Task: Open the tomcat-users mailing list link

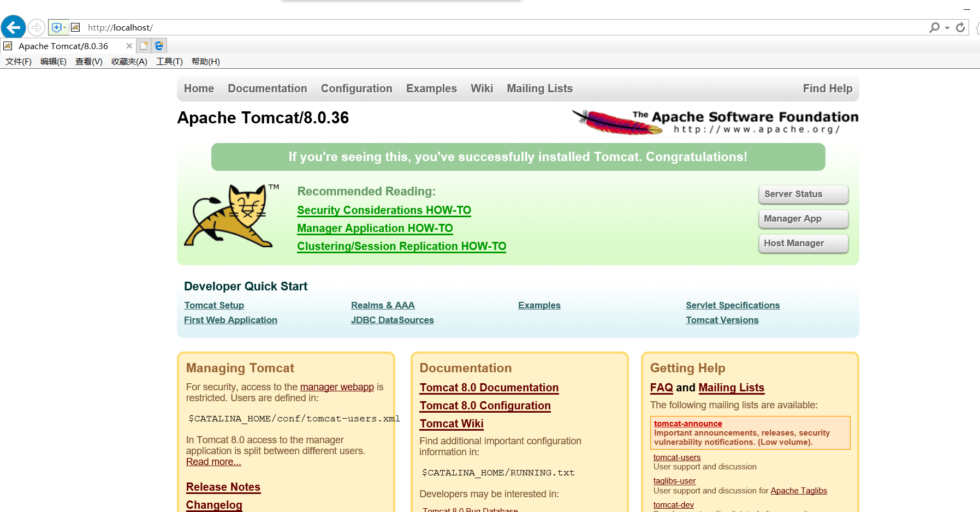Action: point(677,457)
